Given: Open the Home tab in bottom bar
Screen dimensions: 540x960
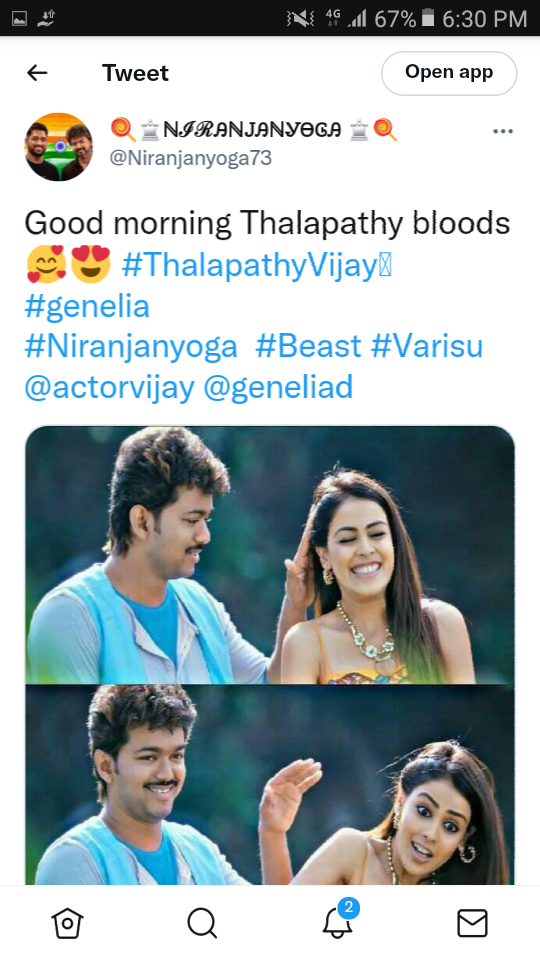Looking at the screenshot, I should pos(67,923).
